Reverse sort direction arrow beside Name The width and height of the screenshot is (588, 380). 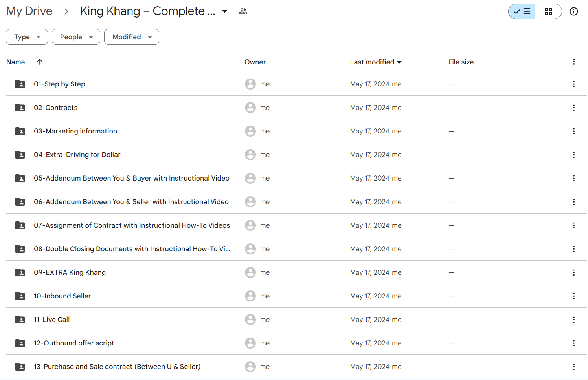click(40, 62)
